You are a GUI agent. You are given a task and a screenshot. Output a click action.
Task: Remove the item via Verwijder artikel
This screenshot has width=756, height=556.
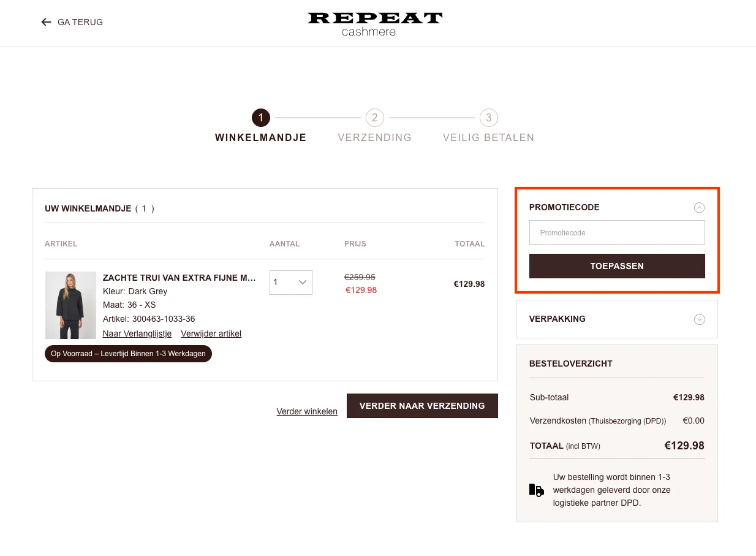point(211,333)
